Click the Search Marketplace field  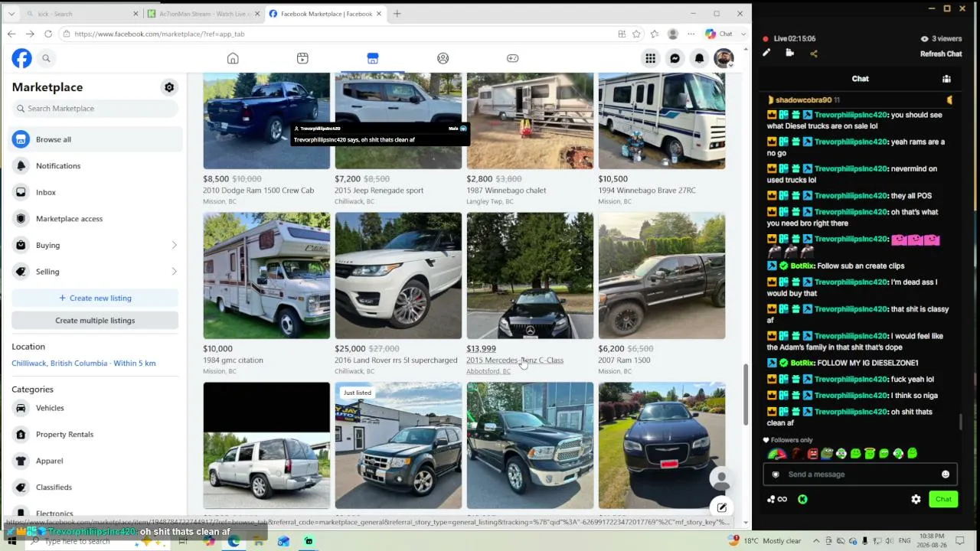[95, 109]
